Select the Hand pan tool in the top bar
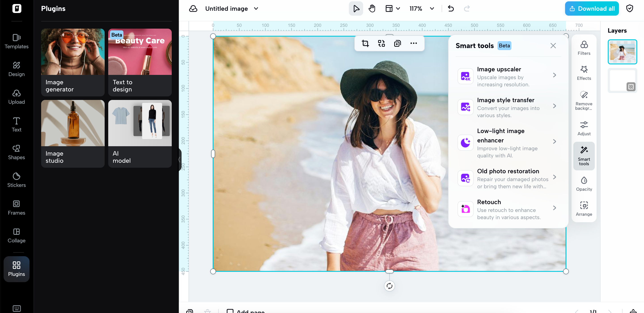The image size is (644, 313). (x=372, y=8)
